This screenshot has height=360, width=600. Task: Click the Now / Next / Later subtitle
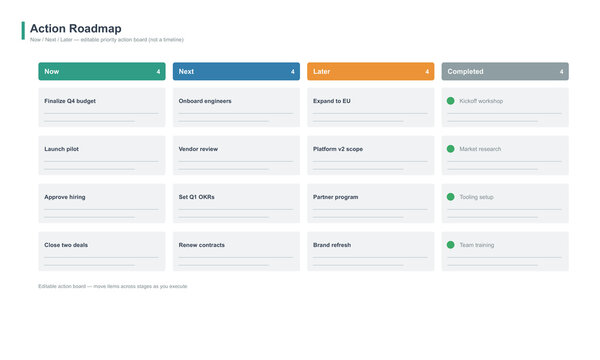coord(107,39)
